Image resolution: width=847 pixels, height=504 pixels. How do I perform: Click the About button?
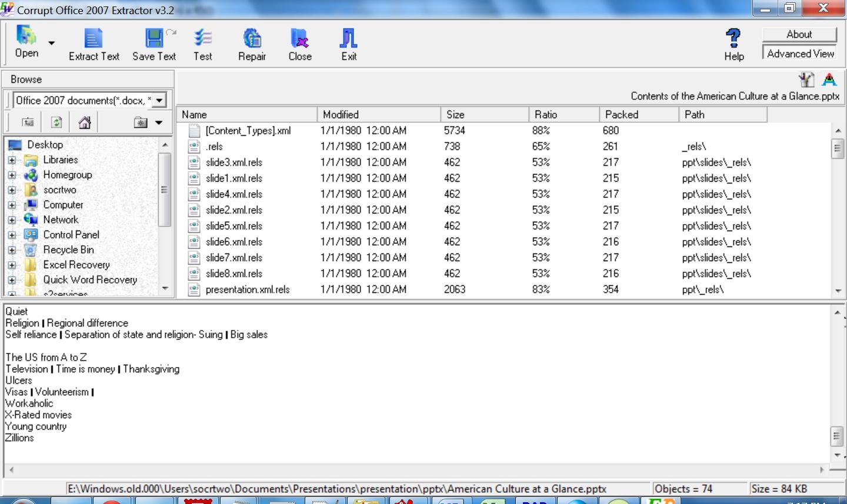[799, 35]
